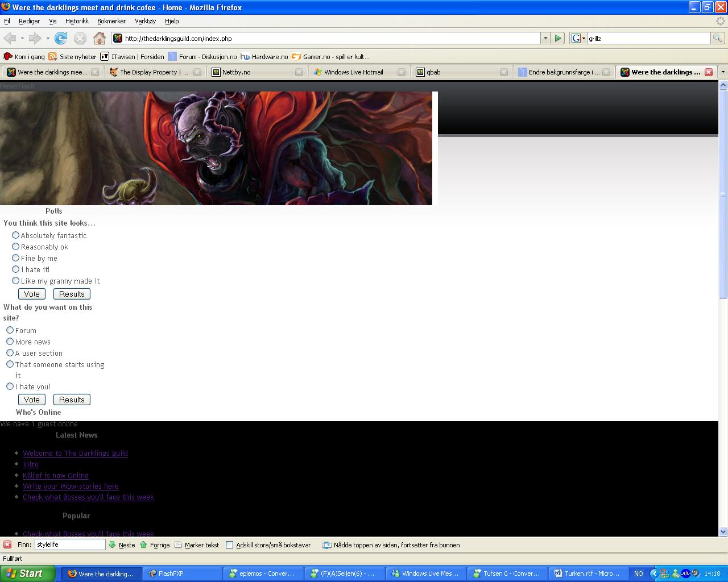Click the Marker tekst highlight button
This screenshot has width=728, height=582.
pos(197,544)
